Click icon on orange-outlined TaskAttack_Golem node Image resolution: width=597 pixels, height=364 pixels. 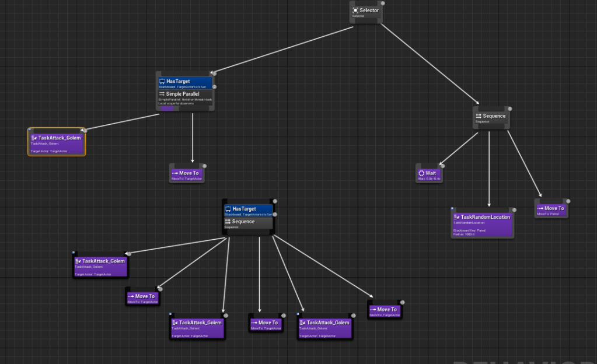coord(34,138)
